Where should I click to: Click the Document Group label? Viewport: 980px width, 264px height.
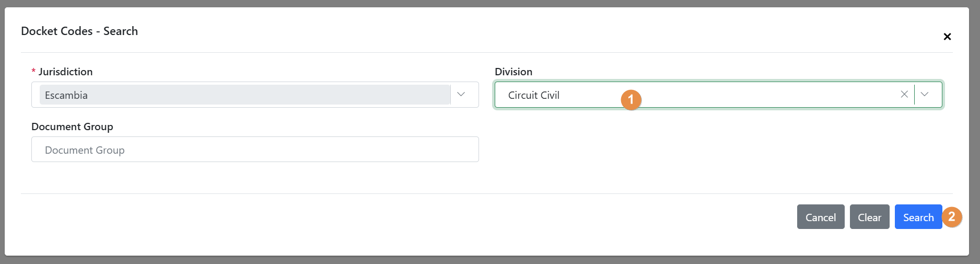click(72, 127)
